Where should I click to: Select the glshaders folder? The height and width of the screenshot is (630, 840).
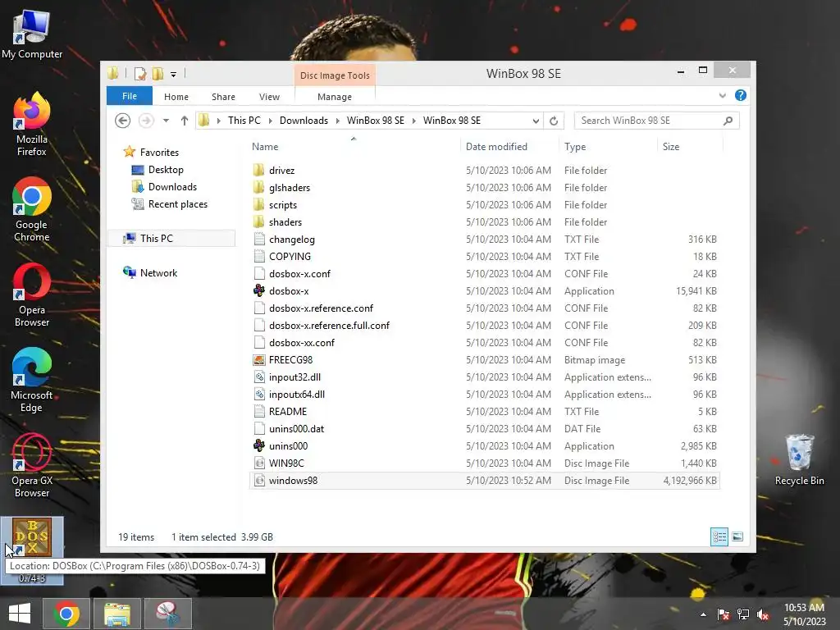[x=485, y=188]
